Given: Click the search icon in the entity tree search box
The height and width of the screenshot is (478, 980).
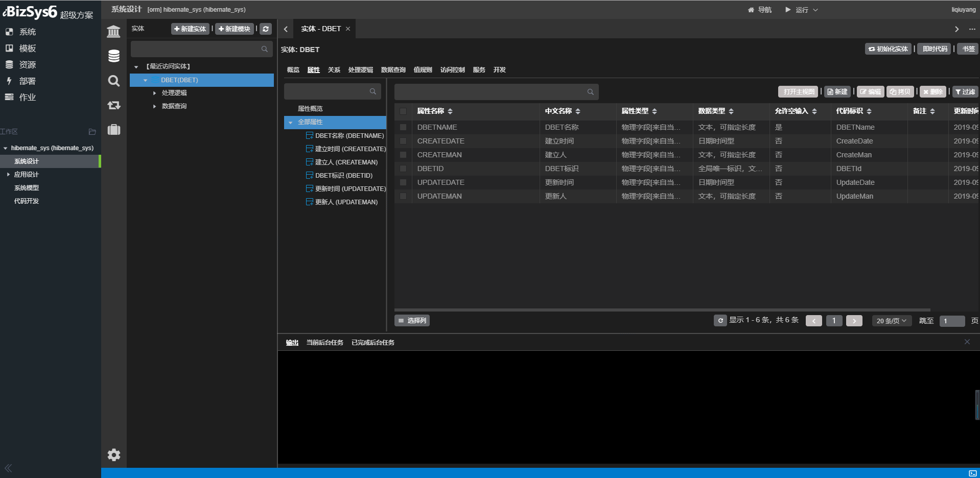Looking at the screenshot, I should [264, 49].
